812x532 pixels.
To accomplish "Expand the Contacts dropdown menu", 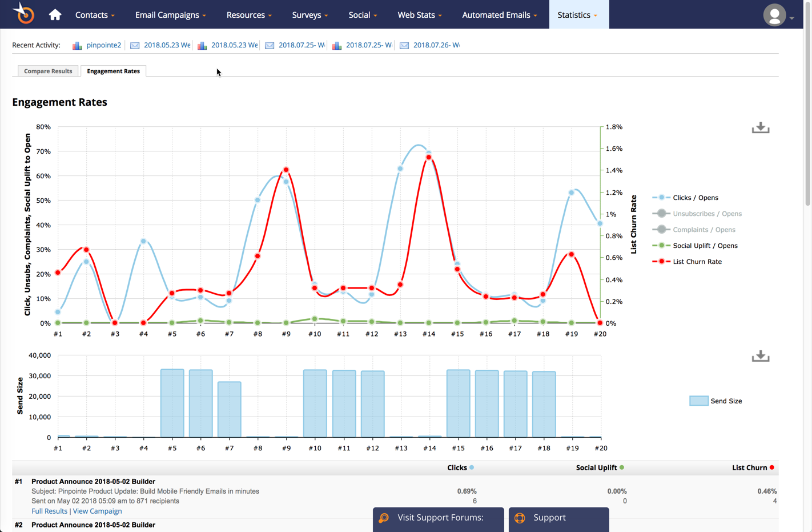I will 95,15.
